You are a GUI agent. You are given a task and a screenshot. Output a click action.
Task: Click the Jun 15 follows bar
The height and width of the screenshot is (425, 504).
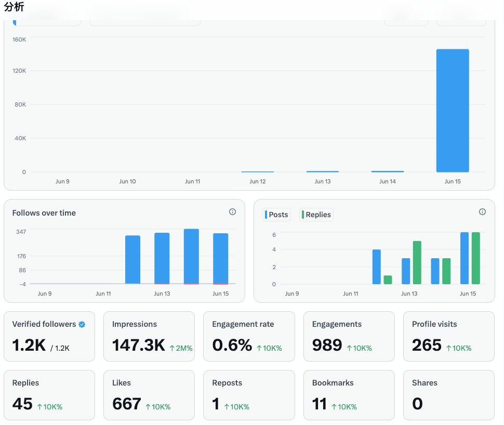click(x=220, y=258)
